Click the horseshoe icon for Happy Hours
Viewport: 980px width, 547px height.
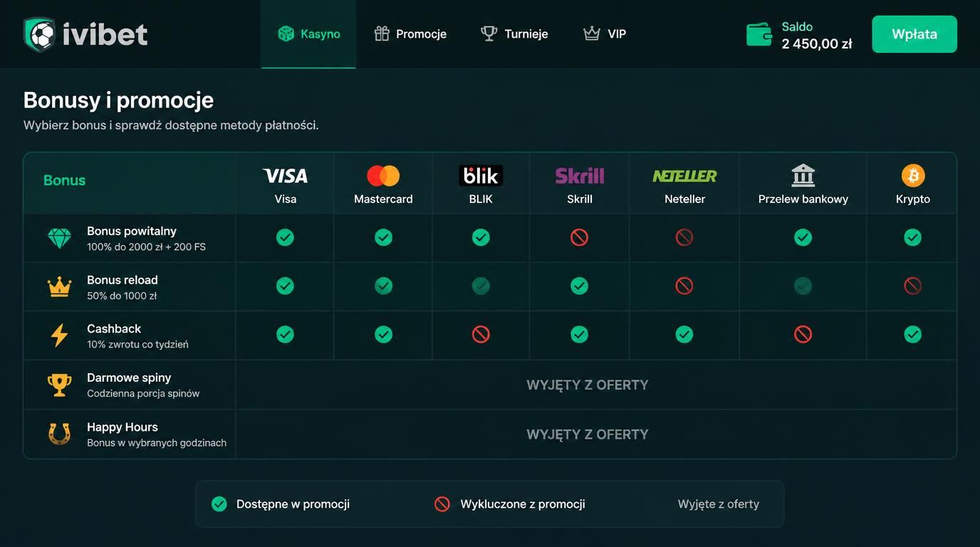(x=59, y=434)
